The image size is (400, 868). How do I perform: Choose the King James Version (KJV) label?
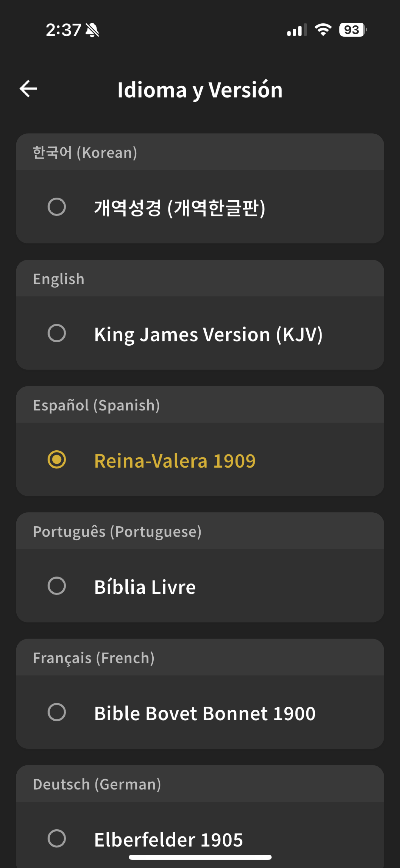point(208,335)
